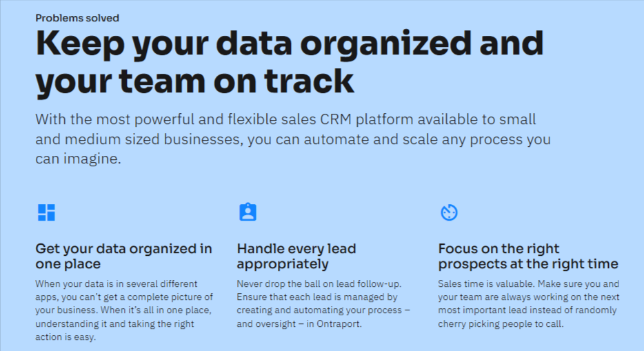The height and width of the screenshot is (351, 644).
Task: Click the contact clipboard badge icon
Action: coord(248,212)
